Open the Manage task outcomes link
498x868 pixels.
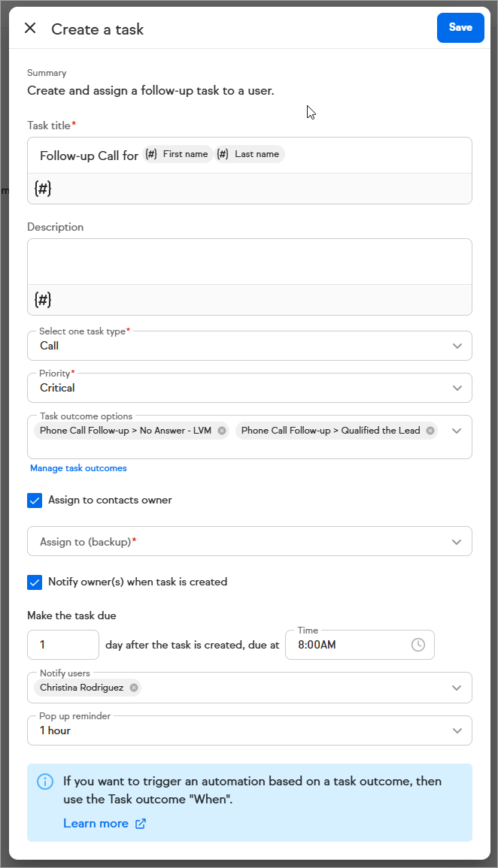(x=78, y=468)
